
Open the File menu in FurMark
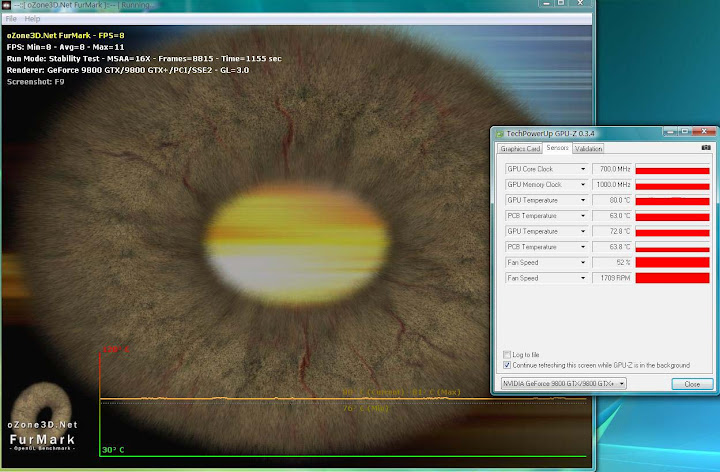tap(11, 19)
